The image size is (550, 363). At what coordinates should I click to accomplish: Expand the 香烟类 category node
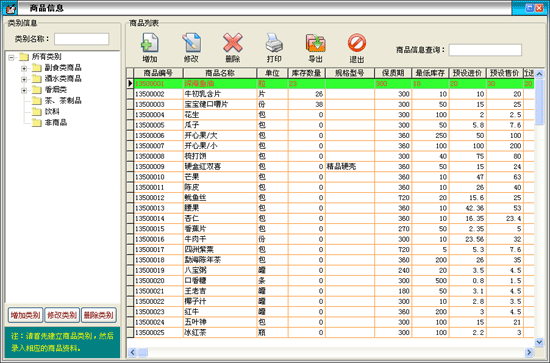click(24, 90)
